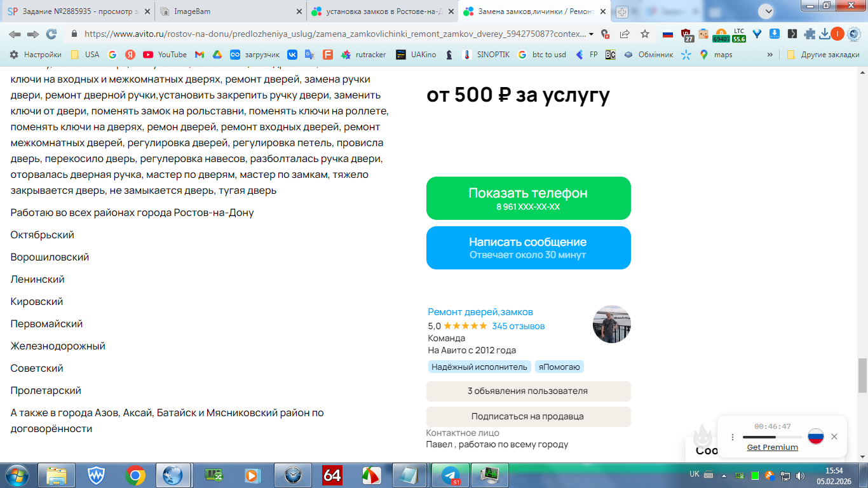Switch to ImageBam tab
This screenshot has width=868, height=488.
(231, 11)
